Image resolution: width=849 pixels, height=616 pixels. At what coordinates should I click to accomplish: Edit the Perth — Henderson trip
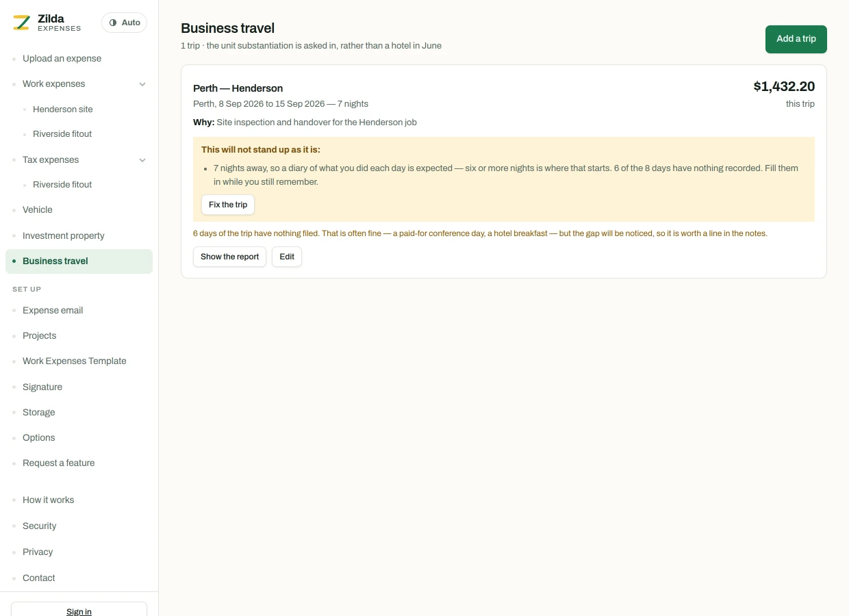point(287,257)
